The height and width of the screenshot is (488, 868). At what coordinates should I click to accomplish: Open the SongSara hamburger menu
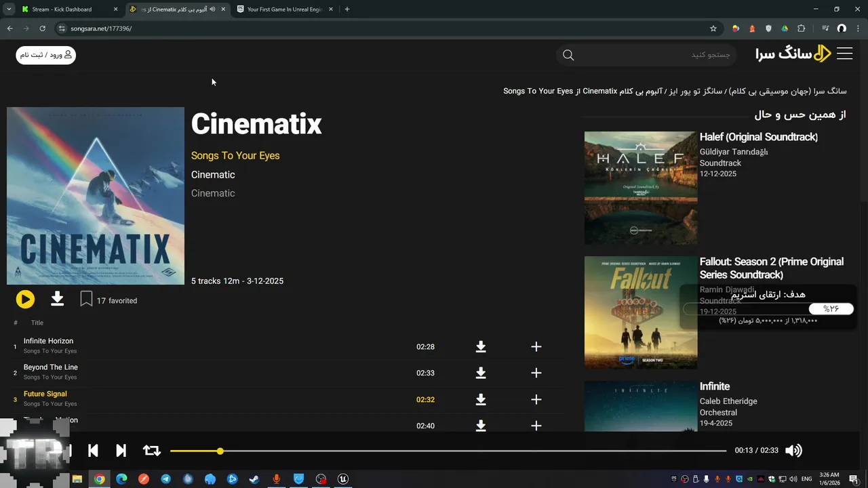click(x=844, y=54)
